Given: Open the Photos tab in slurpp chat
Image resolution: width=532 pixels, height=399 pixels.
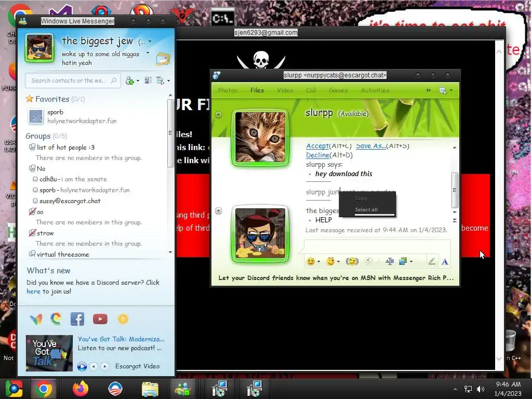Looking at the screenshot, I should pyautogui.click(x=228, y=90).
